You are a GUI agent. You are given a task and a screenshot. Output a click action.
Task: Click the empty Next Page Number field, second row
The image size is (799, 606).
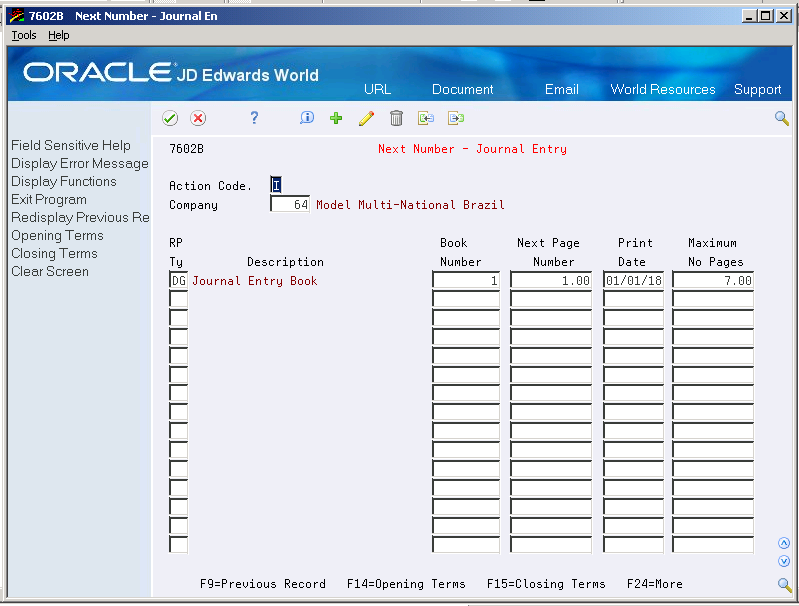tap(551, 299)
